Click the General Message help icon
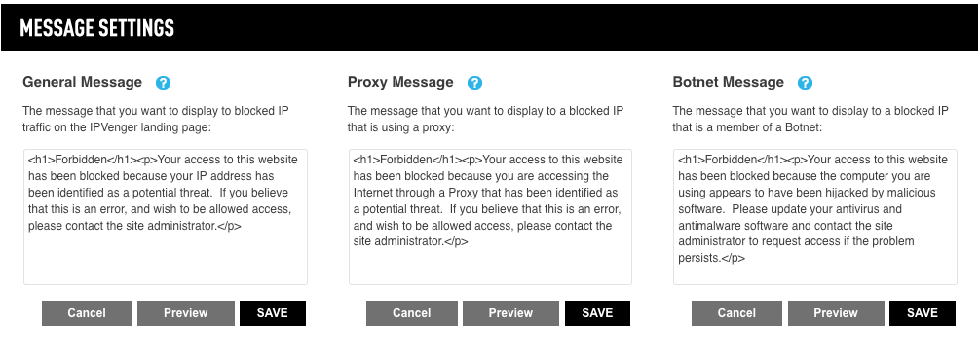 click(163, 83)
